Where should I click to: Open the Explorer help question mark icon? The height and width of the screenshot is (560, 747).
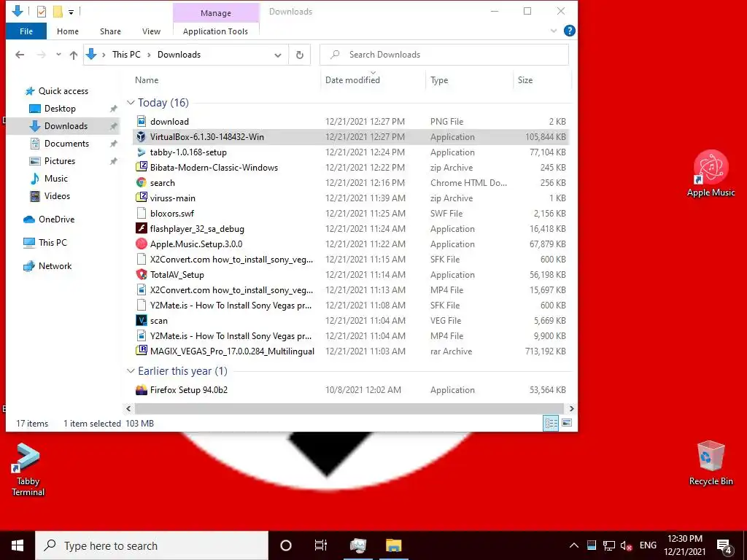569,31
